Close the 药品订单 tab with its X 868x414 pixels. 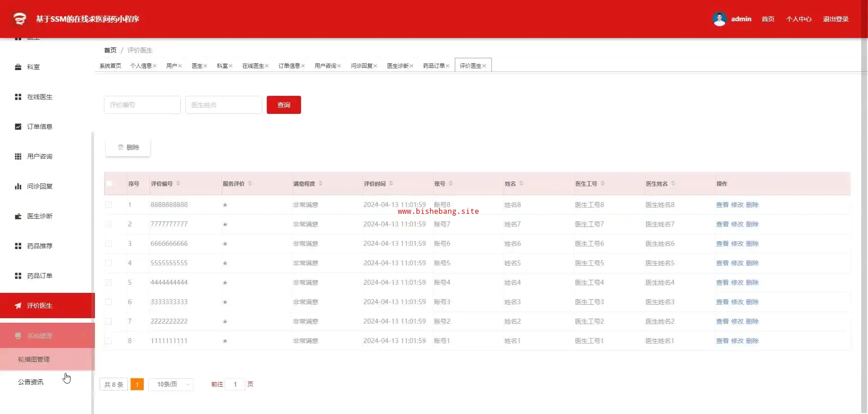click(448, 66)
